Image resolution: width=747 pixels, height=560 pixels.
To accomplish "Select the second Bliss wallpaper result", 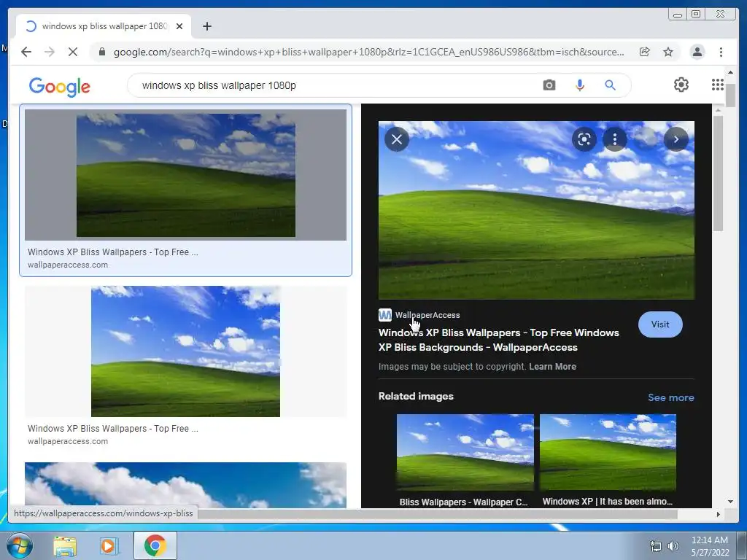I will pyautogui.click(x=186, y=351).
